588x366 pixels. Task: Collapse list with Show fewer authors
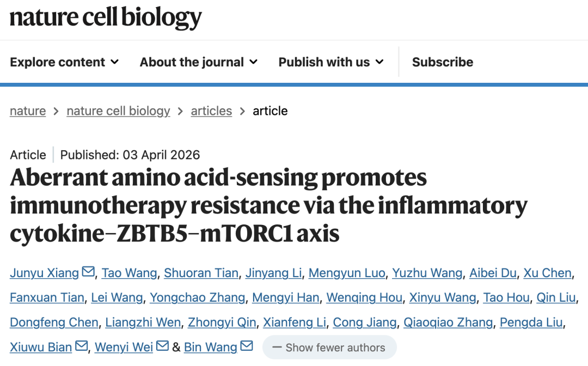[x=329, y=347]
